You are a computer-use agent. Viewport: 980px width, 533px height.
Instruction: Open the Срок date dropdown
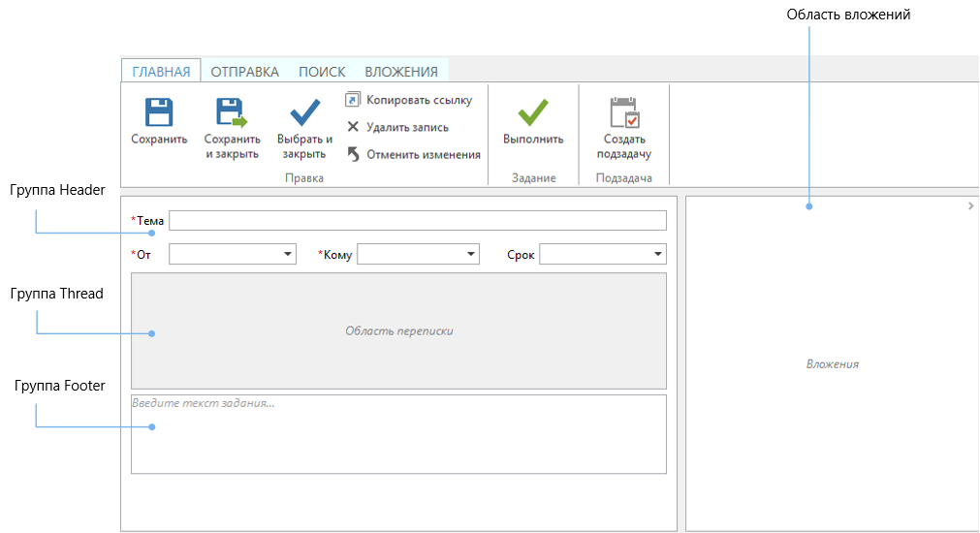(659, 254)
